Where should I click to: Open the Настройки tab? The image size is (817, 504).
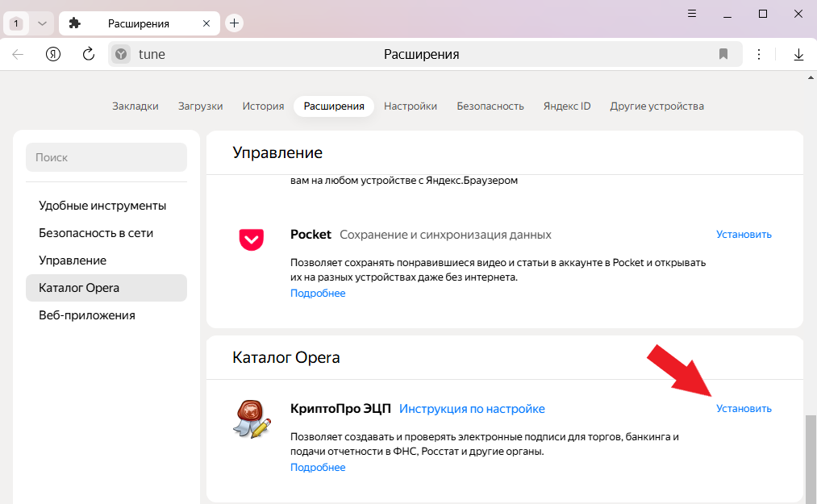[x=411, y=106]
